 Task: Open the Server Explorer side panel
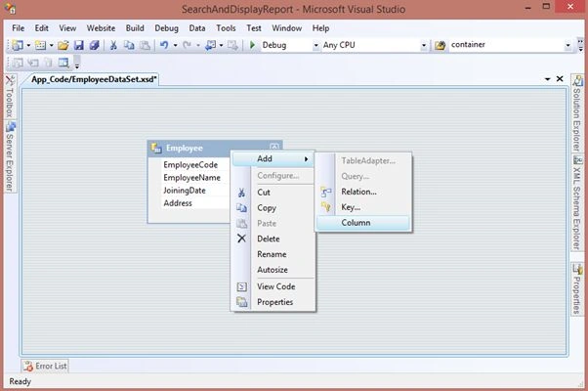pyautogui.click(x=10, y=156)
